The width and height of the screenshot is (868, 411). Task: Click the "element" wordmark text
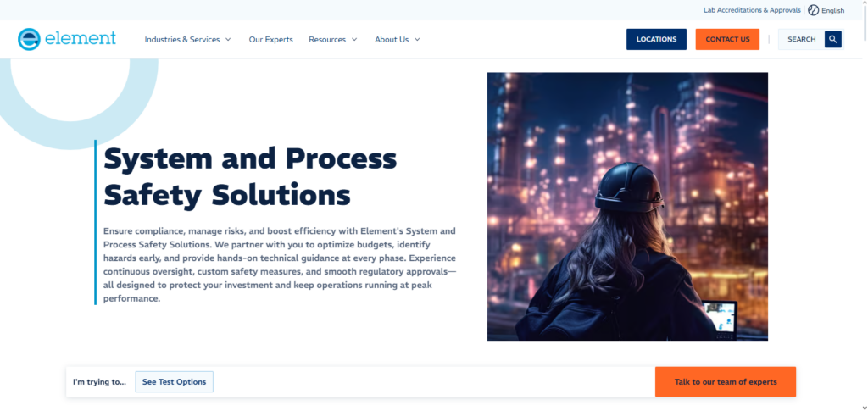pos(81,38)
